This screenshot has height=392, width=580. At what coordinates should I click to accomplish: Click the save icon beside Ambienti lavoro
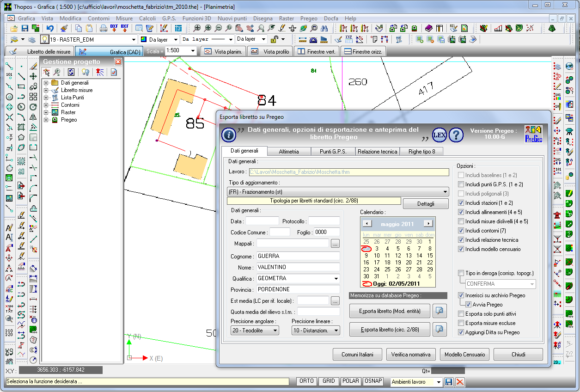tap(449, 382)
